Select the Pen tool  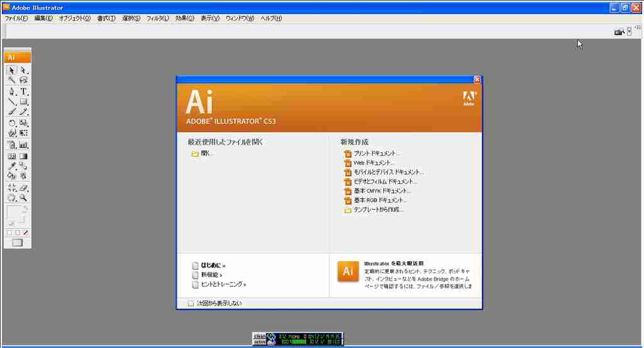point(11,91)
